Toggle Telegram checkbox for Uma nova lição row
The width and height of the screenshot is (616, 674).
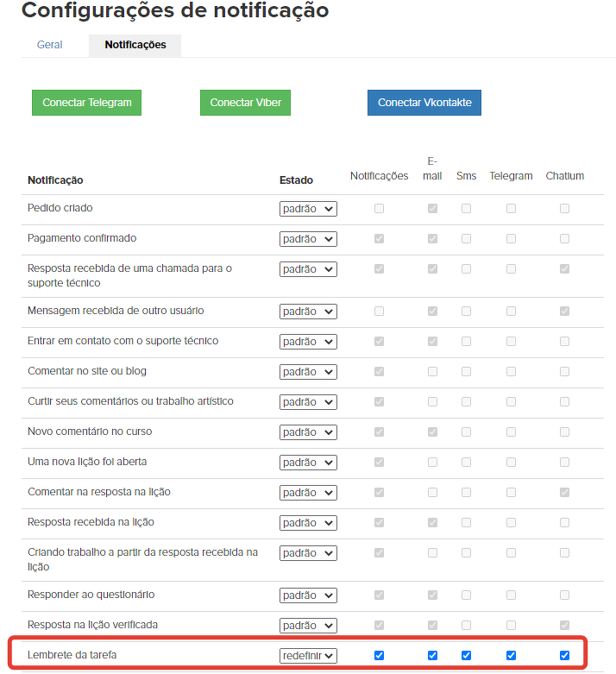pyautogui.click(x=511, y=463)
